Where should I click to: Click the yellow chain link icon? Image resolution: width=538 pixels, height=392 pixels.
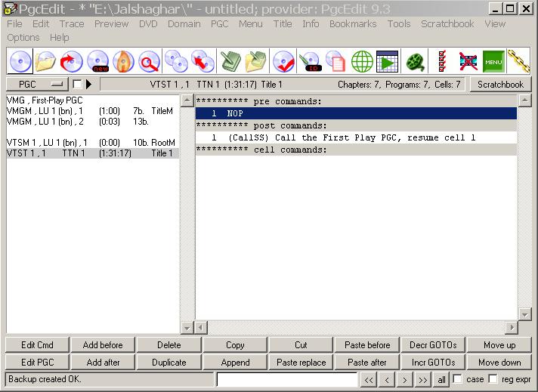point(519,61)
